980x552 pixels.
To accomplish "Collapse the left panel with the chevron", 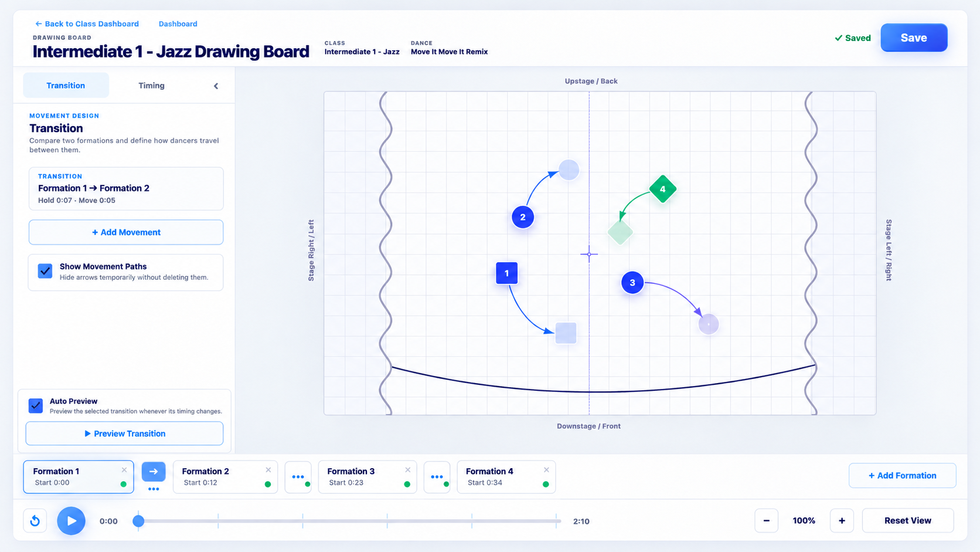I will click(216, 86).
